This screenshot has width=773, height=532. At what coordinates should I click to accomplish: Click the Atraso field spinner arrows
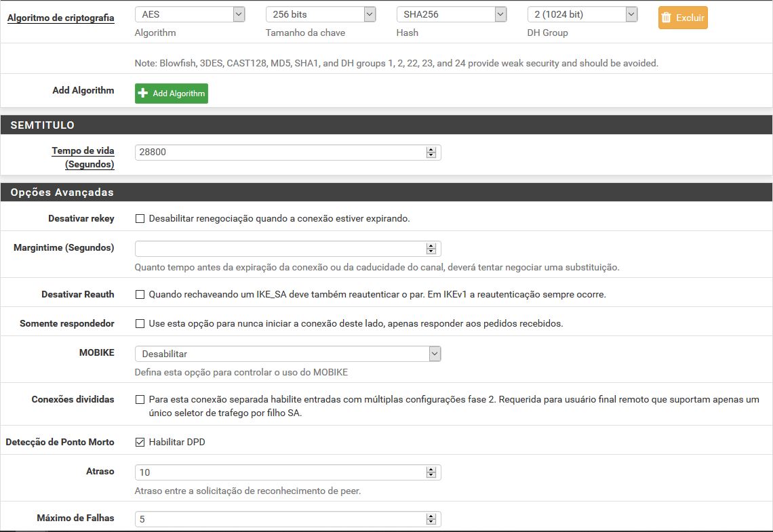coord(431,472)
